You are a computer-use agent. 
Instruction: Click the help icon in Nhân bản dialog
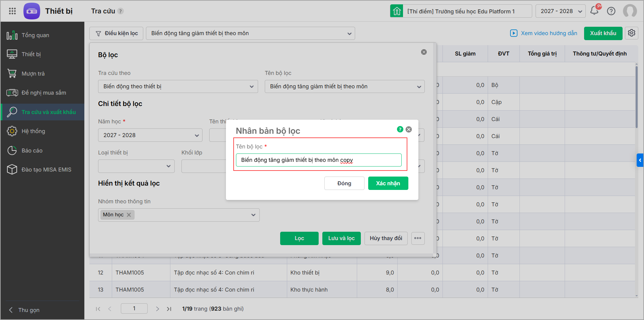pyautogui.click(x=400, y=129)
